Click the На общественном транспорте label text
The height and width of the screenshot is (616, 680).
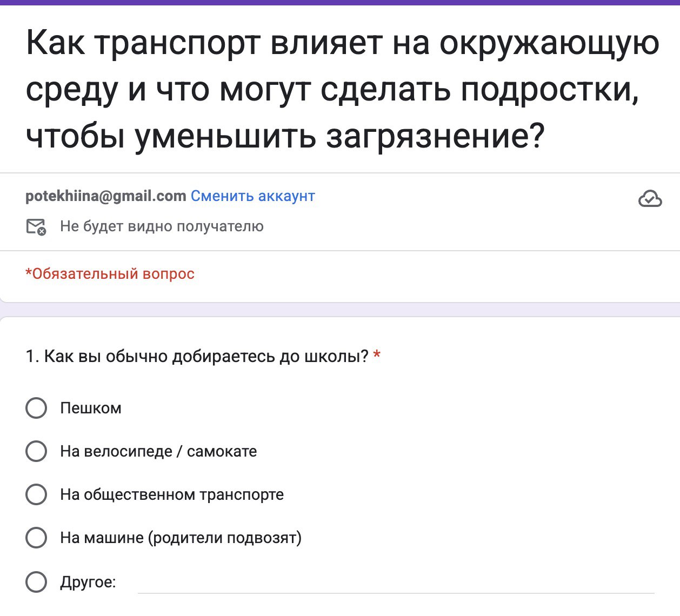[172, 494]
